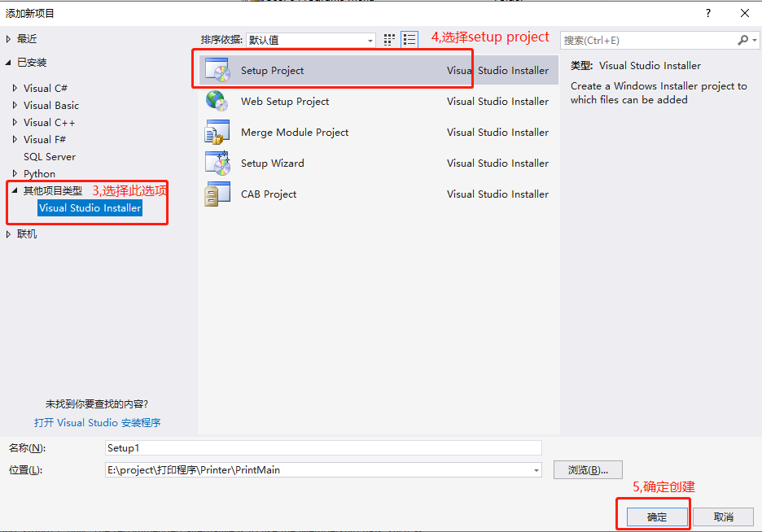
Task: Click the 名称 input field with Setup1
Action: point(323,448)
